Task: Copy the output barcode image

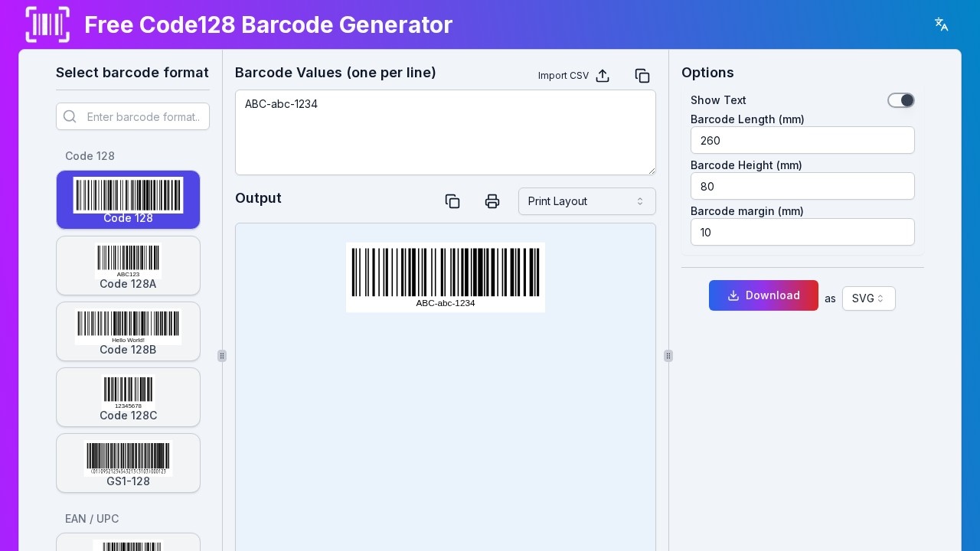Action: pos(452,201)
